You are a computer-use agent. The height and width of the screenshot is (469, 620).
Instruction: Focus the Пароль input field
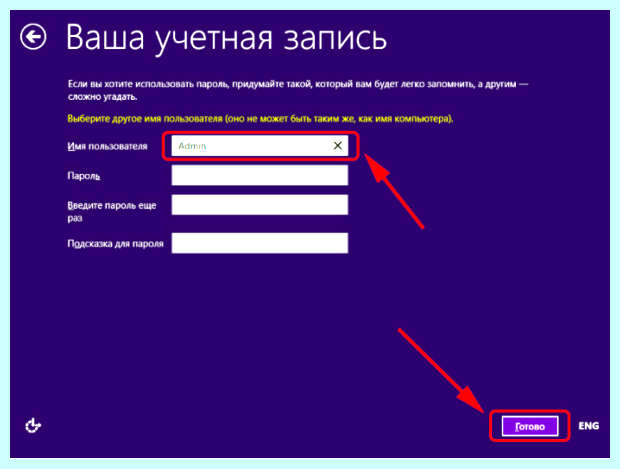coord(260,175)
